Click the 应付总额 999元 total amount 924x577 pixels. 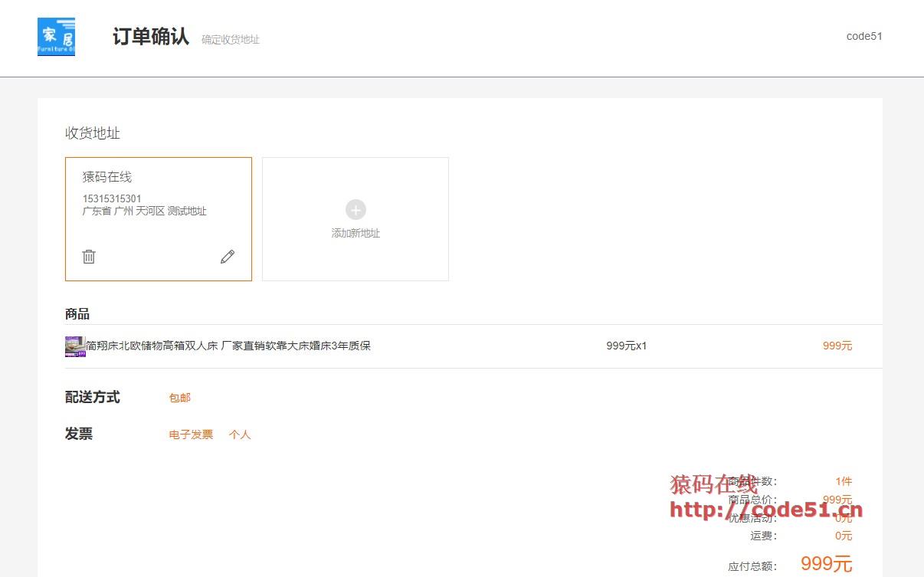coord(826,564)
